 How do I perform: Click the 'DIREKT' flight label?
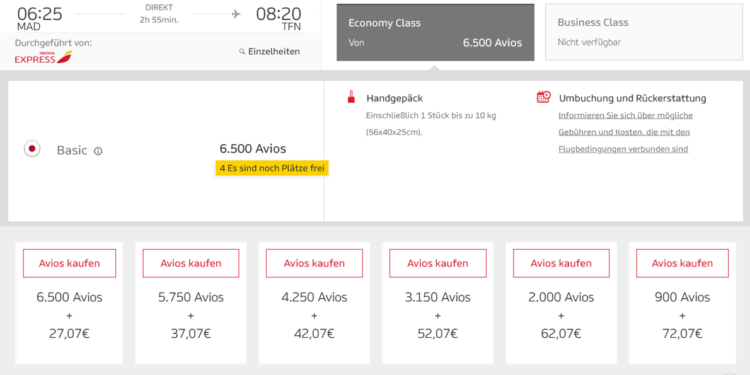click(159, 8)
